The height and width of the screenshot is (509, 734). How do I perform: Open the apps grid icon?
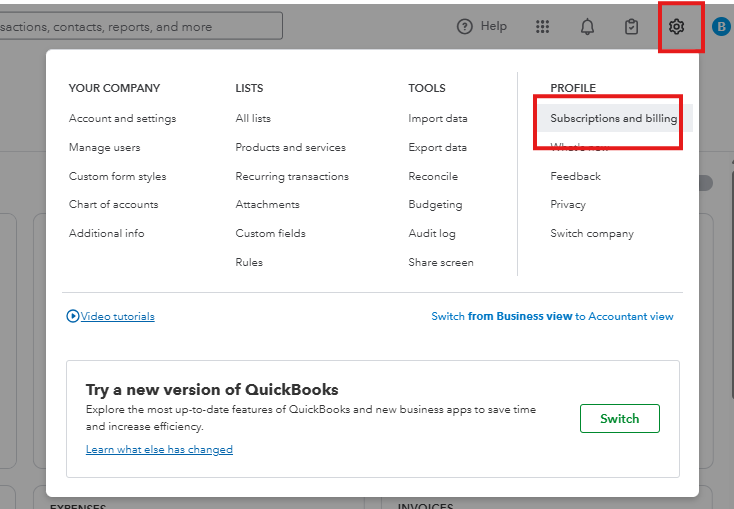543,27
